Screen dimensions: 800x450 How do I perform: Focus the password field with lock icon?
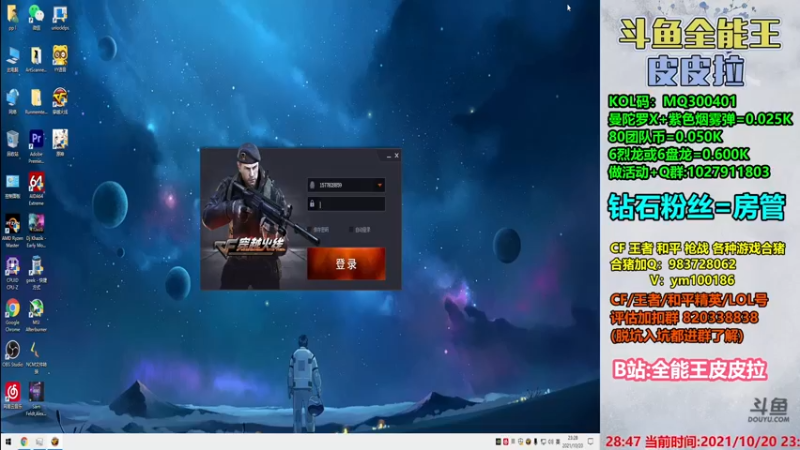click(x=346, y=204)
